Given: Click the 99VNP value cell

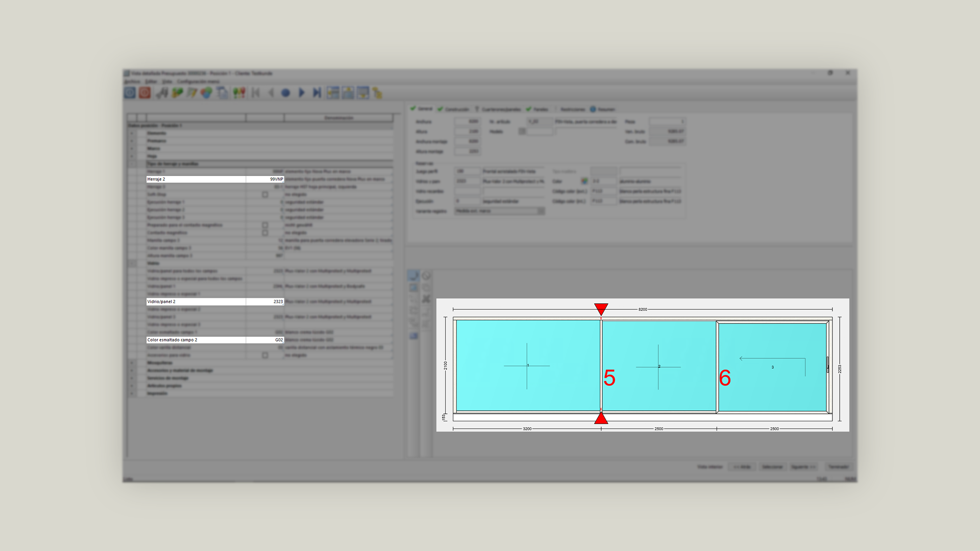Looking at the screenshot, I should [x=265, y=179].
